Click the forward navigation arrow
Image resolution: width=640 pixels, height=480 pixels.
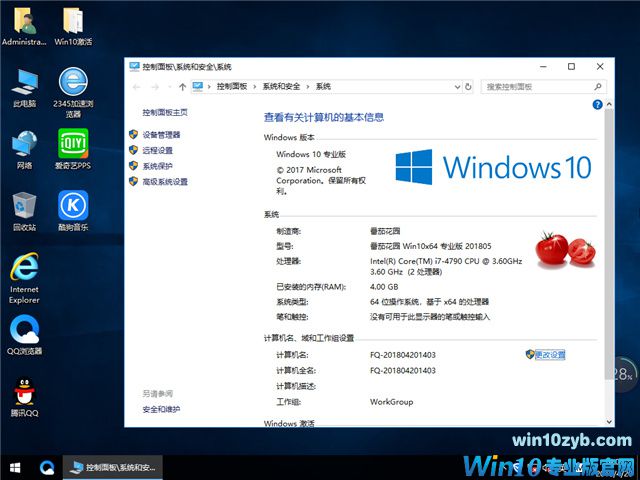[x=155, y=87]
